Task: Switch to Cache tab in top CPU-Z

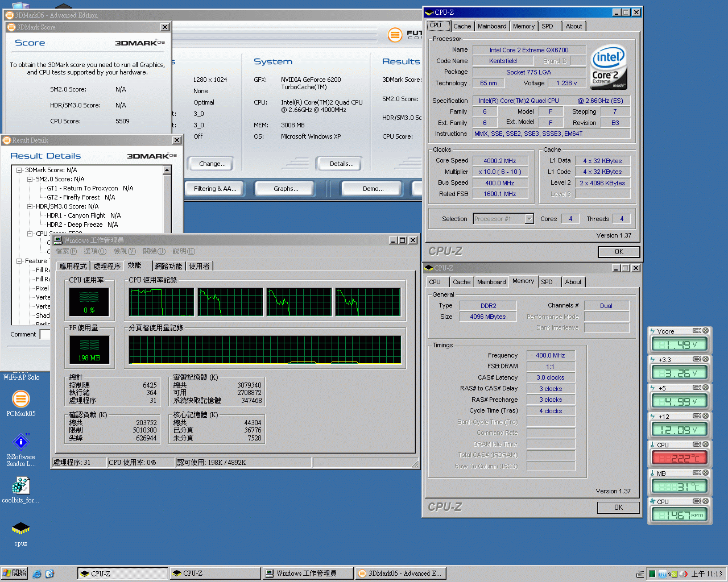Action: [462, 26]
